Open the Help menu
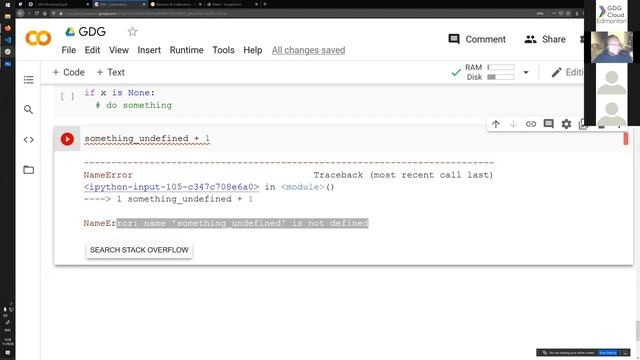This screenshot has height=360, width=640. click(x=253, y=50)
